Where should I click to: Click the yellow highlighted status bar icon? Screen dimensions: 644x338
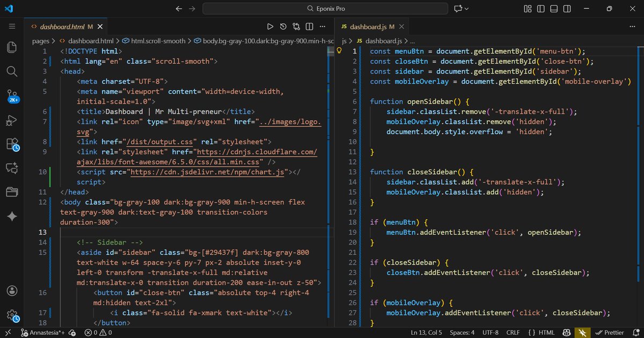[x=581, y=333]
